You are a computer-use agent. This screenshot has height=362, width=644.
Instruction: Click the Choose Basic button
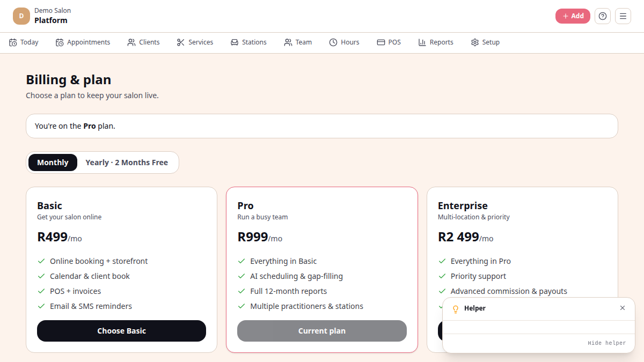(121, 331)
